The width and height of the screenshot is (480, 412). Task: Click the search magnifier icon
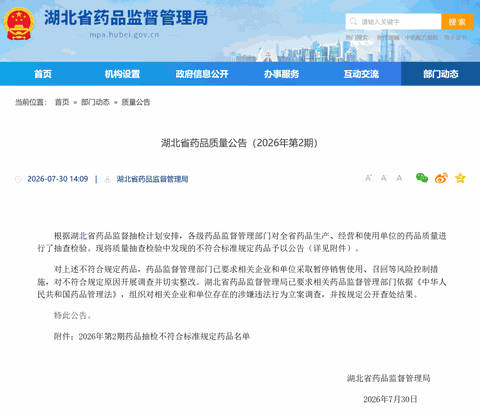(353, 22)
